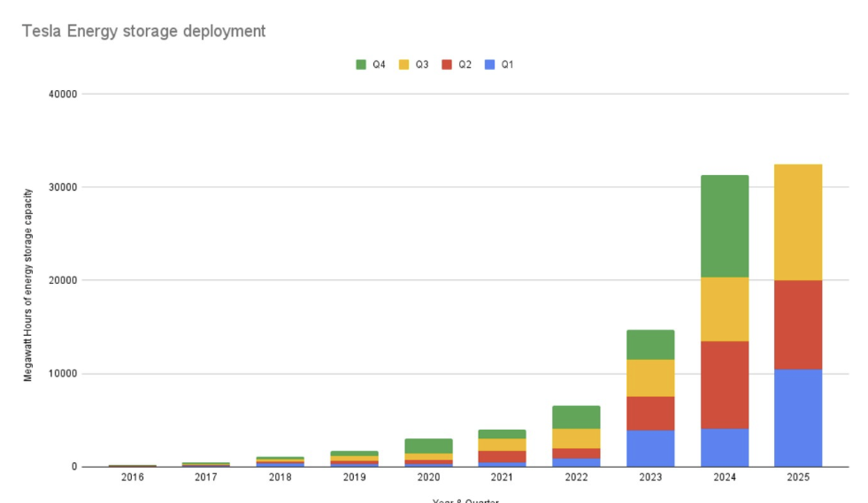This screenshot has width=868, height=503.
Task: Click the 40000 y-axis tick label
Action: 65,94
